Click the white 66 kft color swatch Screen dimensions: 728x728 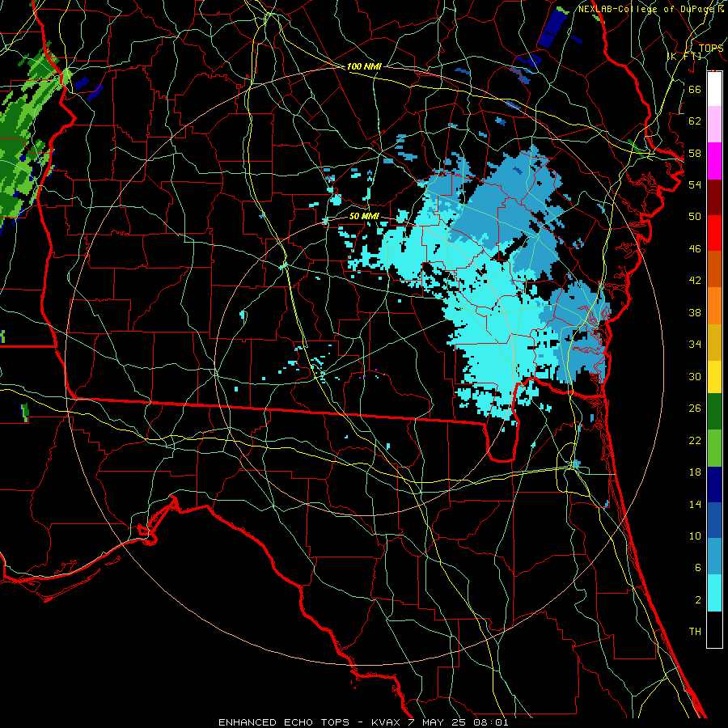click(714, 89)
